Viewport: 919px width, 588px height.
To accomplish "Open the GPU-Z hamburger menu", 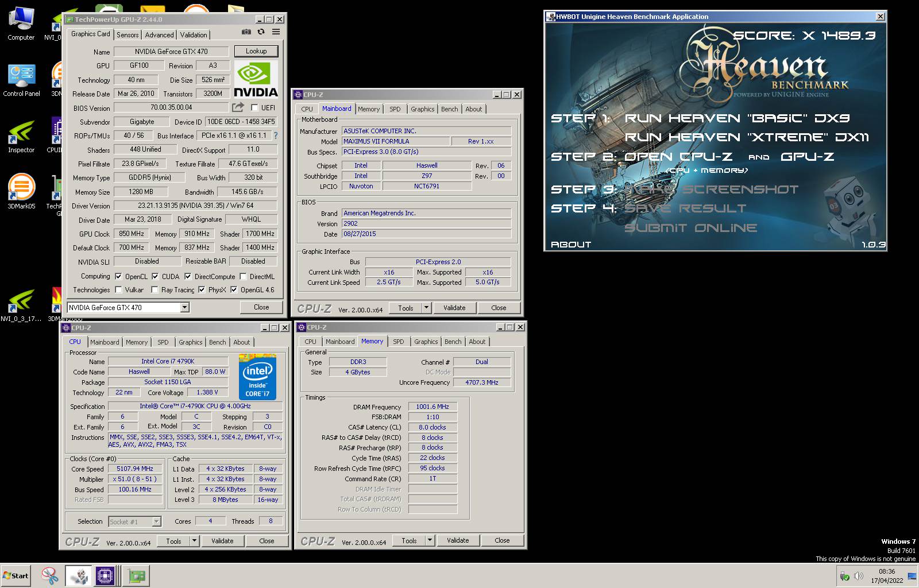I will click(276, 32).
